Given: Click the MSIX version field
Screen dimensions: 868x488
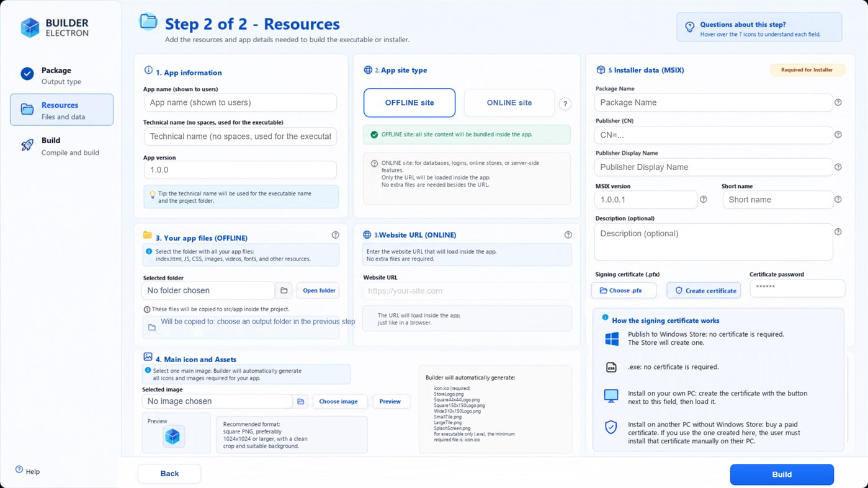Looking at the screenshot, I should [x=646, y=200].
